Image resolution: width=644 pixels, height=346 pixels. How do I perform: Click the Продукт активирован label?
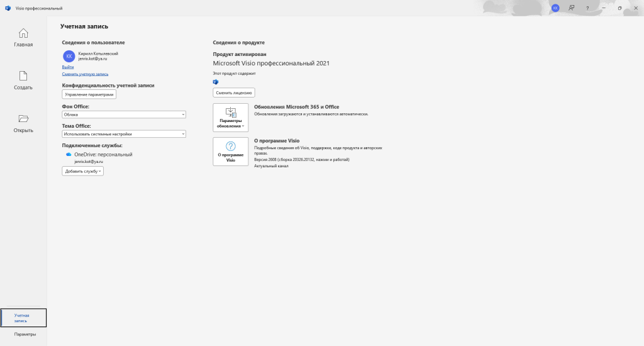pyautogui.click(x=240, y=54)
